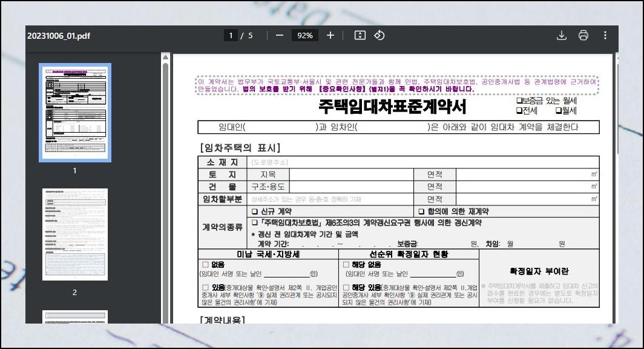Screen dimensions: 644x349
Task: Select page 1 thumbnail
Action: (75, 112)
